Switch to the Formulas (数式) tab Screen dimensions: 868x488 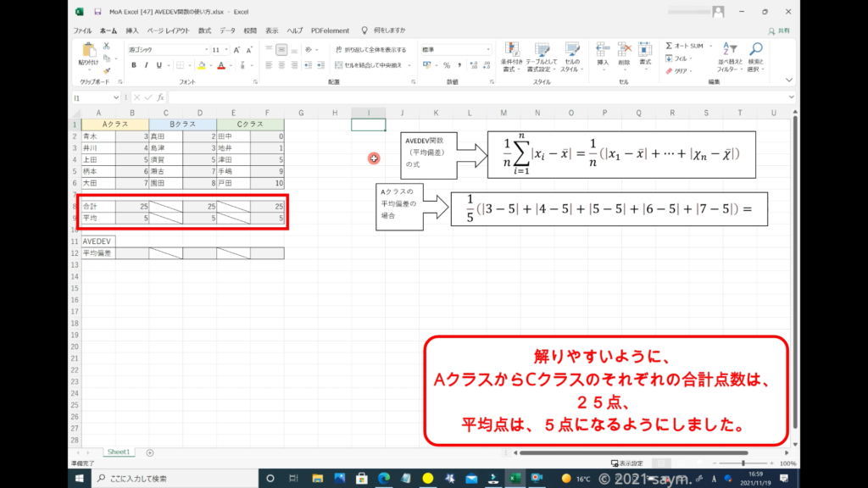205,30
